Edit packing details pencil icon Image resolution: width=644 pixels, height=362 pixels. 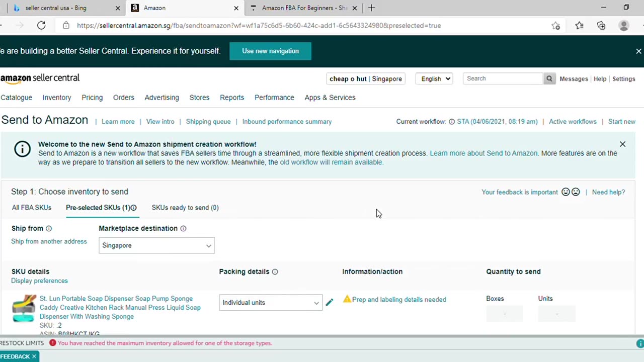click(x=329, y=302)
